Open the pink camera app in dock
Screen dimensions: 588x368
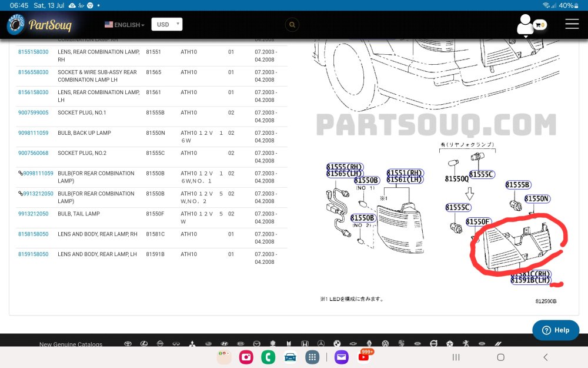[x=246, y=357]
